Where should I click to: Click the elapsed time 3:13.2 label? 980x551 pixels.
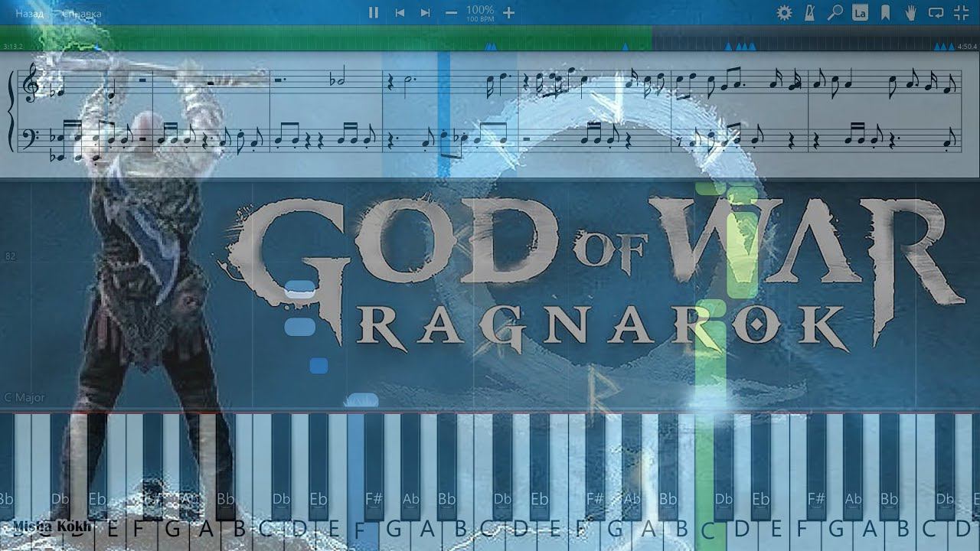[x=13, y=47]
